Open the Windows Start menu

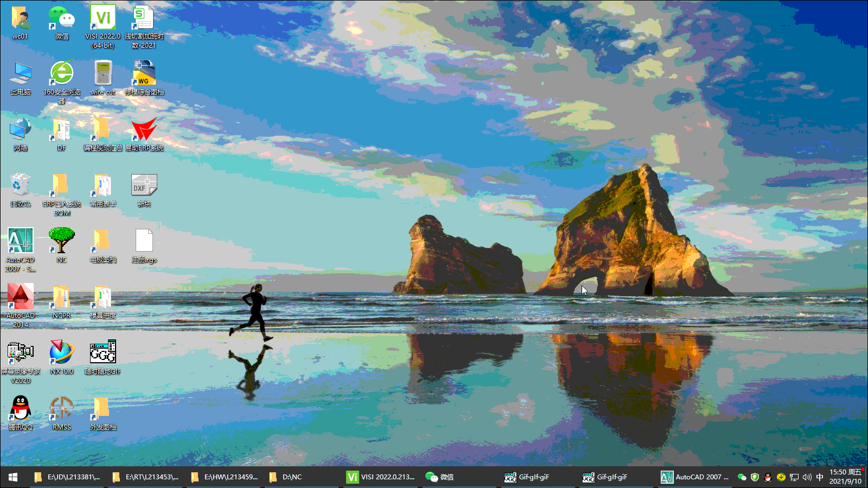click(13, 477)
